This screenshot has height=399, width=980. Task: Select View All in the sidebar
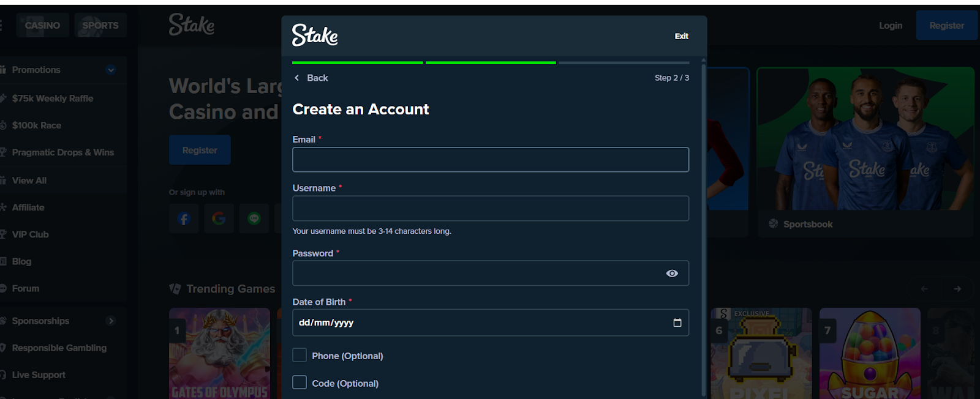click(29, 180)
